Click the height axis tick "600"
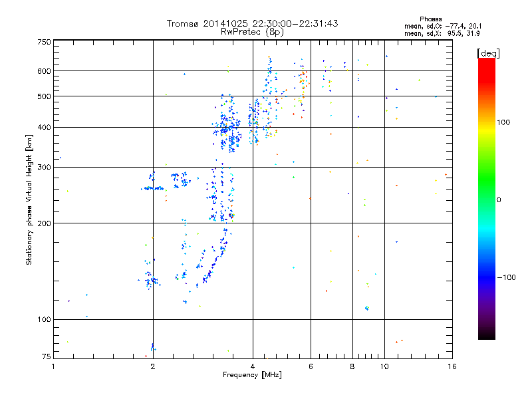Viewport: 532px width, 399px height. pos(44,71)
